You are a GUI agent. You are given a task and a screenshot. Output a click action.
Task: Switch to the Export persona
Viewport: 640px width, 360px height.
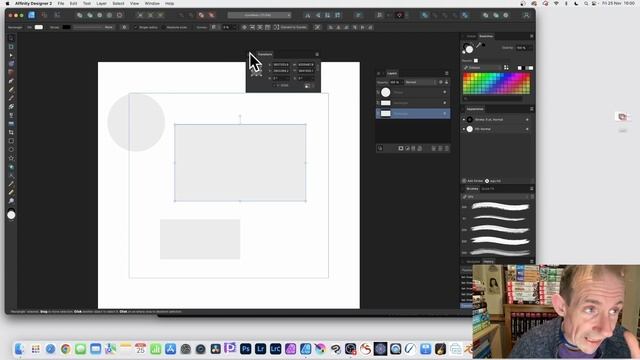57,15
